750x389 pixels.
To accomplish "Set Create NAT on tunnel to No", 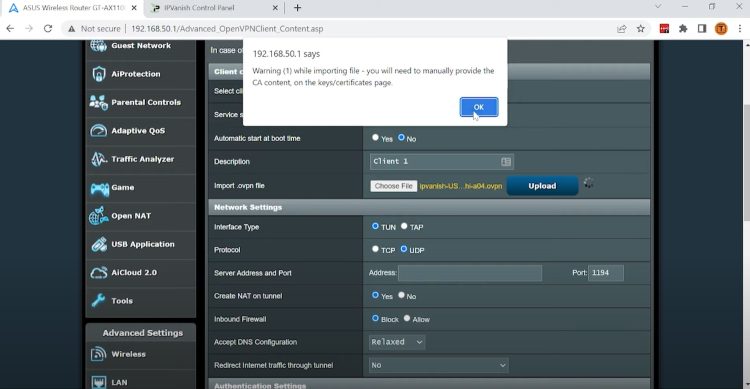I will tap(401, 295).
